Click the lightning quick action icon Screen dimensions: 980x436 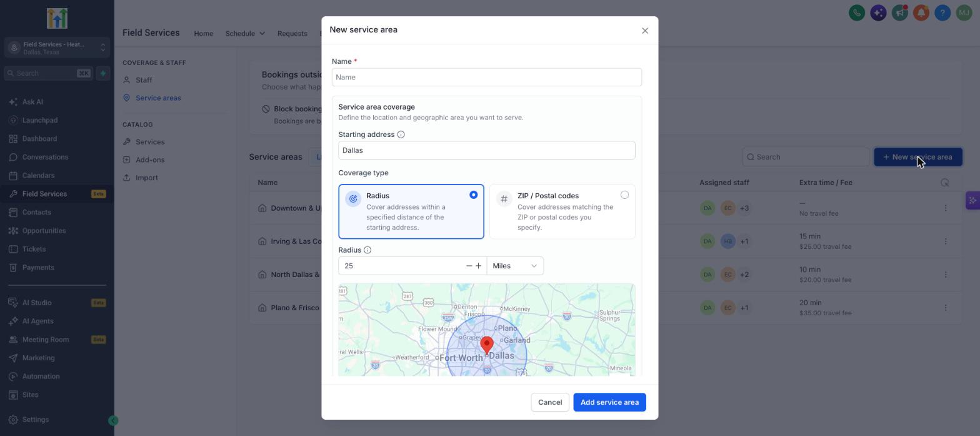(x=103, y=73)
